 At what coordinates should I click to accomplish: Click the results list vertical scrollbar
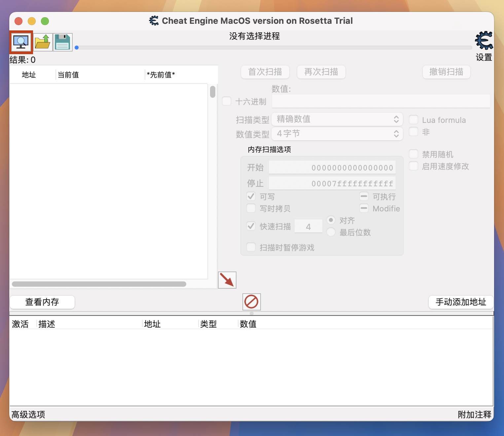coord(213,92)
